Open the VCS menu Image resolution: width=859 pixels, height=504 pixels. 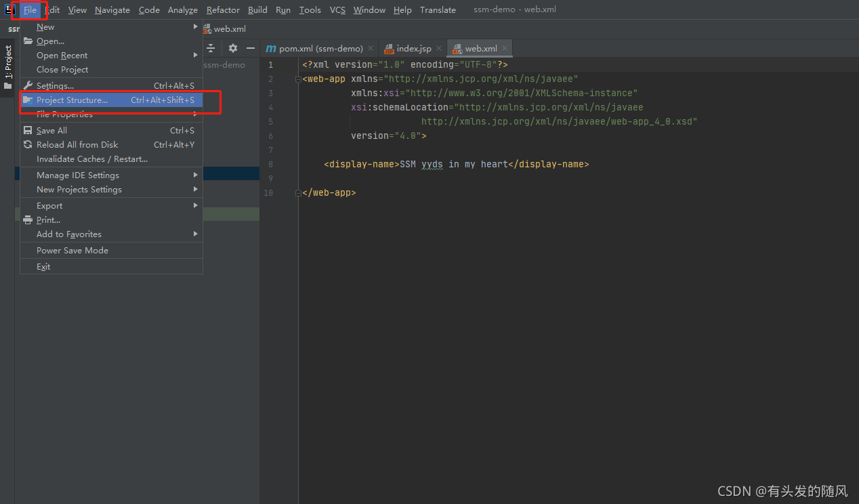click(x=337, y=10)
